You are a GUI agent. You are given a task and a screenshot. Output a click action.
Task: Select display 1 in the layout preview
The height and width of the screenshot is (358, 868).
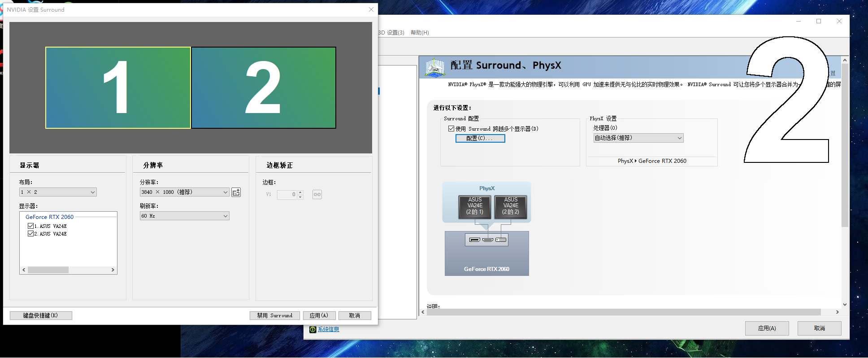point(118,87)
